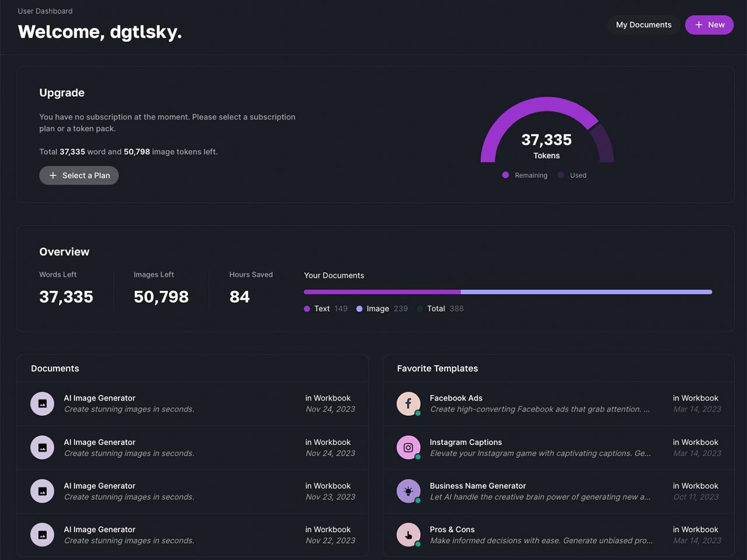Click the Facebook Ads template icon
This screenshot has width=747, height=560.
point(409,403)
